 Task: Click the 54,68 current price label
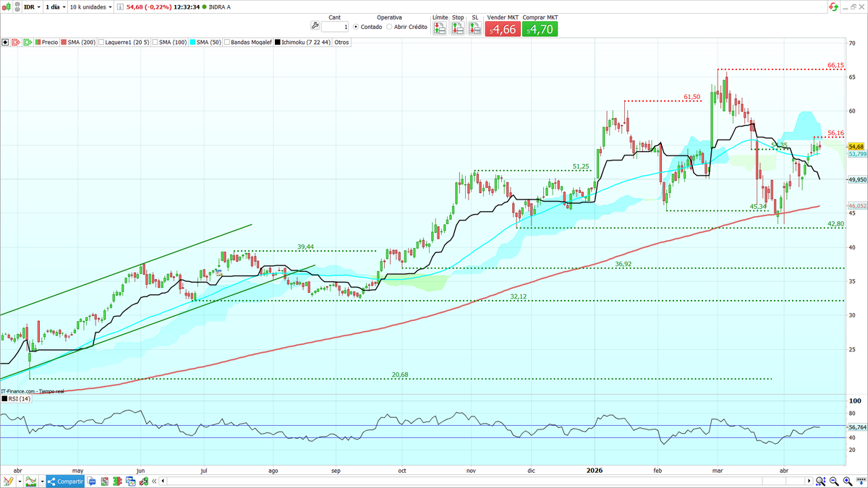click(857, 147)
